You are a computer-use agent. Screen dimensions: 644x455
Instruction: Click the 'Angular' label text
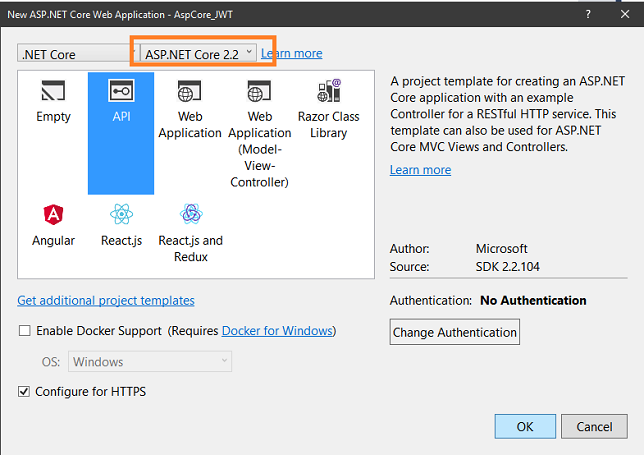pyautogui.click(x=53, y=241)
